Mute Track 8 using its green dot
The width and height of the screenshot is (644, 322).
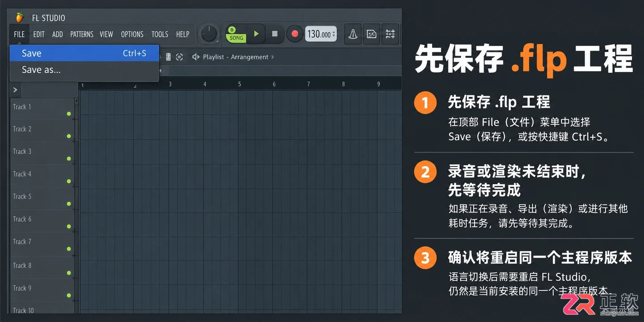point(69,273)
